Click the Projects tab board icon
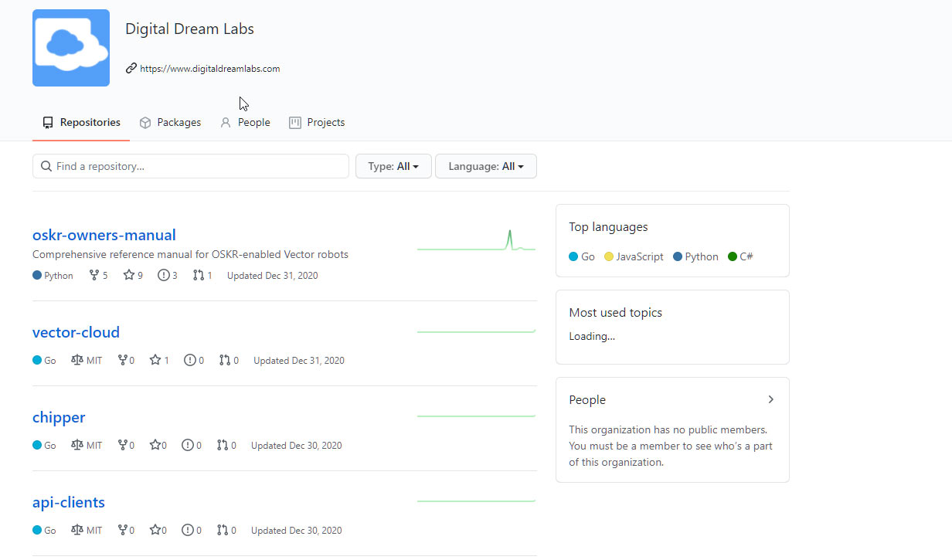The width and height of the screenshot is (952, 560). [295, 122]
